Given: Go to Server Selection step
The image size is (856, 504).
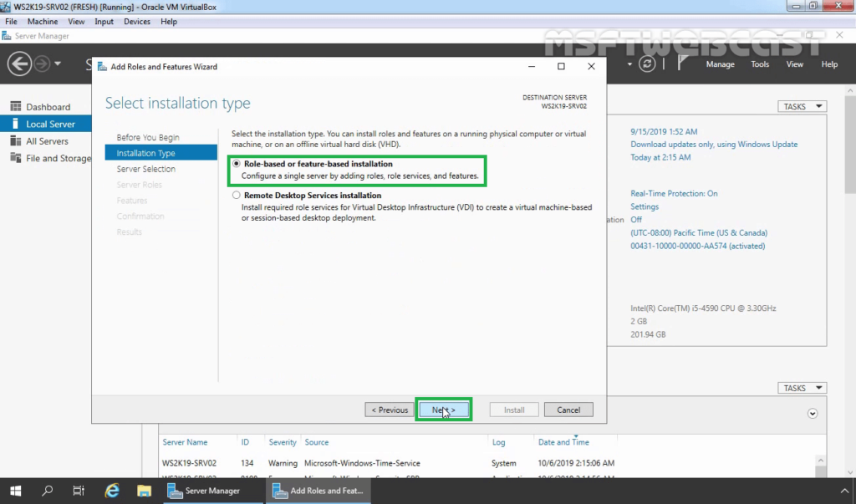Looking at the screenshot, I should coord(145,169).
